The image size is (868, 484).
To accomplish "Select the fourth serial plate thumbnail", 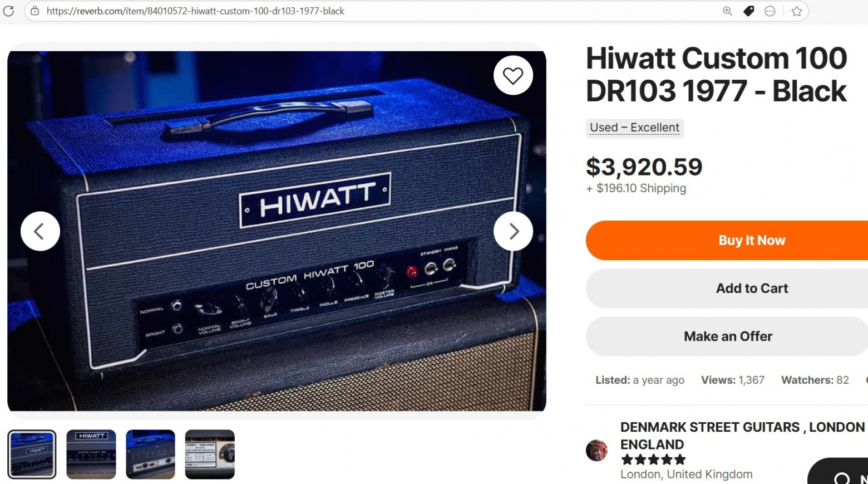I will 210,454.
